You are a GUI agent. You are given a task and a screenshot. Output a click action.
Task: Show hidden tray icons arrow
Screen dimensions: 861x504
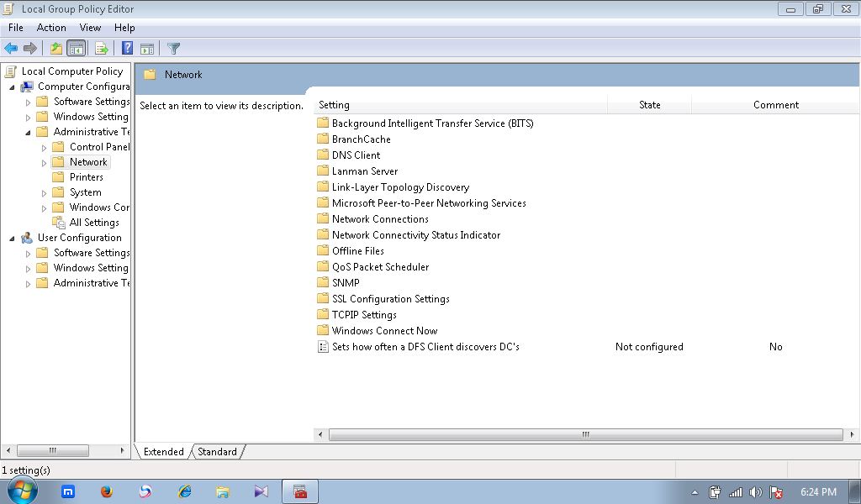(695, 492)
